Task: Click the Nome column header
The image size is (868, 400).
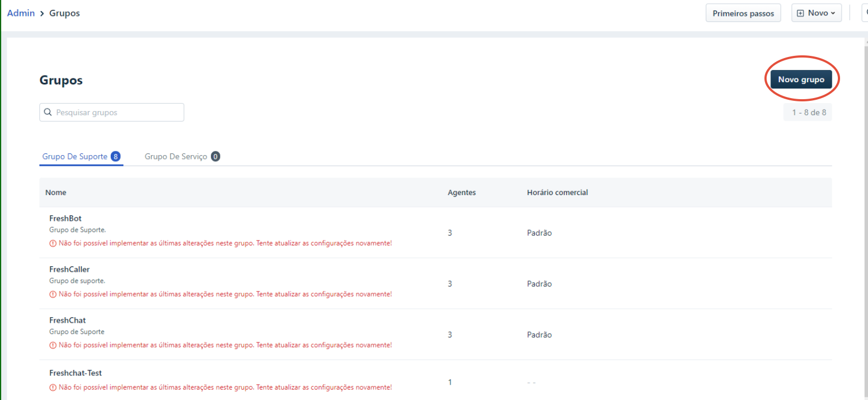Action: (56, 192)
